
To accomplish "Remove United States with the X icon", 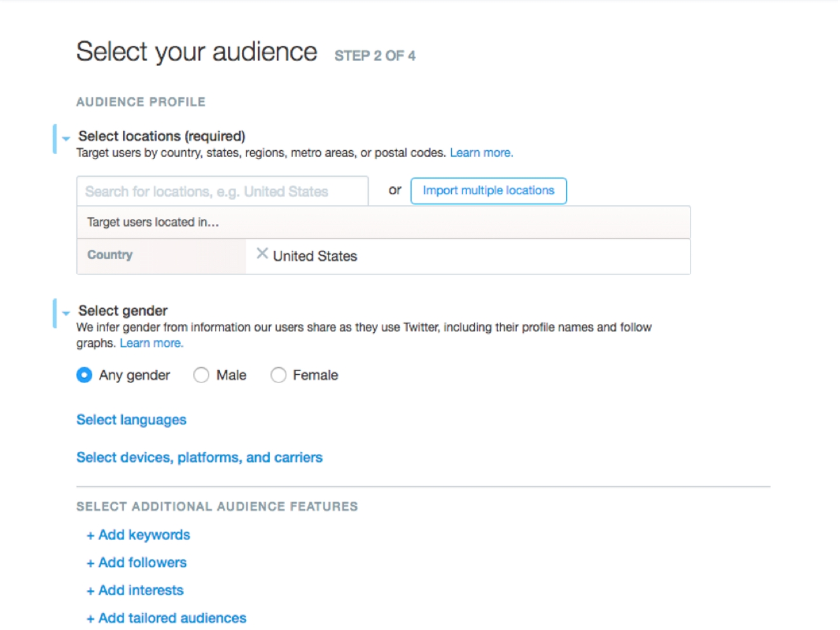I will click(262, 254).
